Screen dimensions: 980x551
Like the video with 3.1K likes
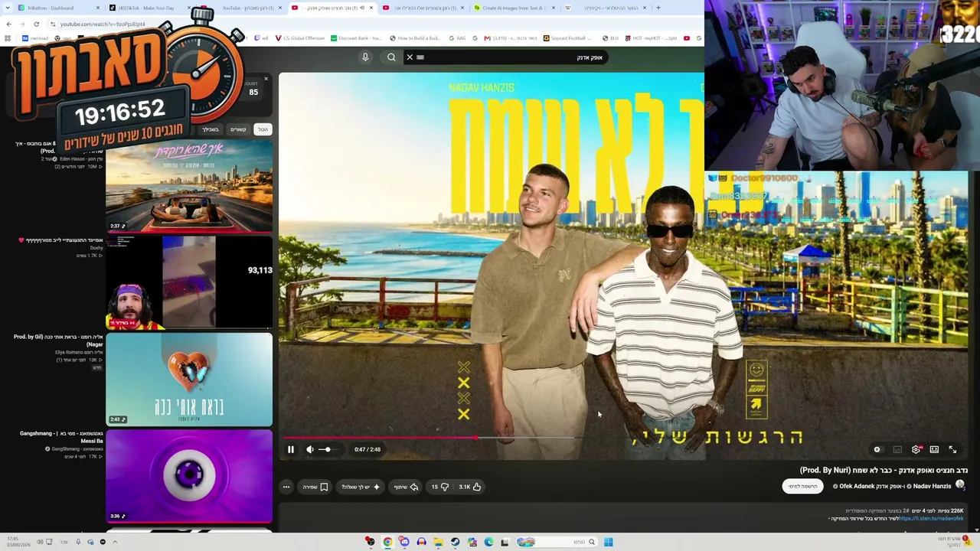[x=469, y=487]
